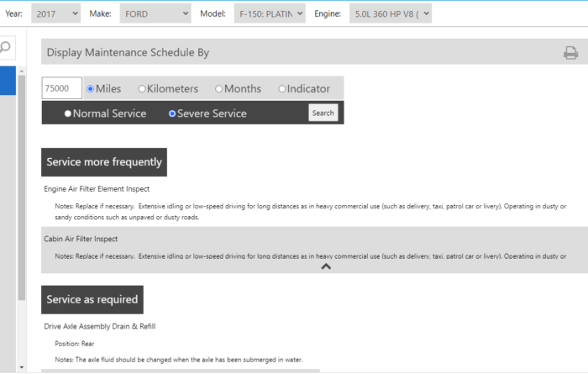Image resolution: width=588 pixels, height=374 pixels.
Task: Switch to the Months radio option
Action: click(219, 89)
